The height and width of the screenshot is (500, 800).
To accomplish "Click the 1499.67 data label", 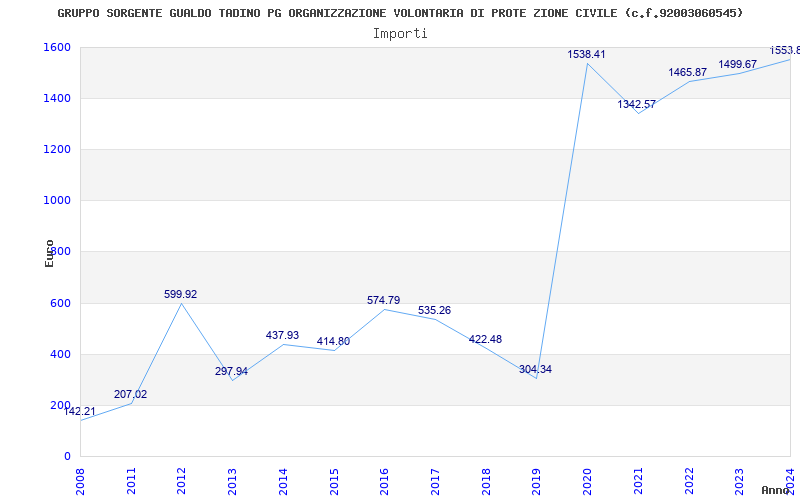I will pyautogui.click(x=737, y=64).
